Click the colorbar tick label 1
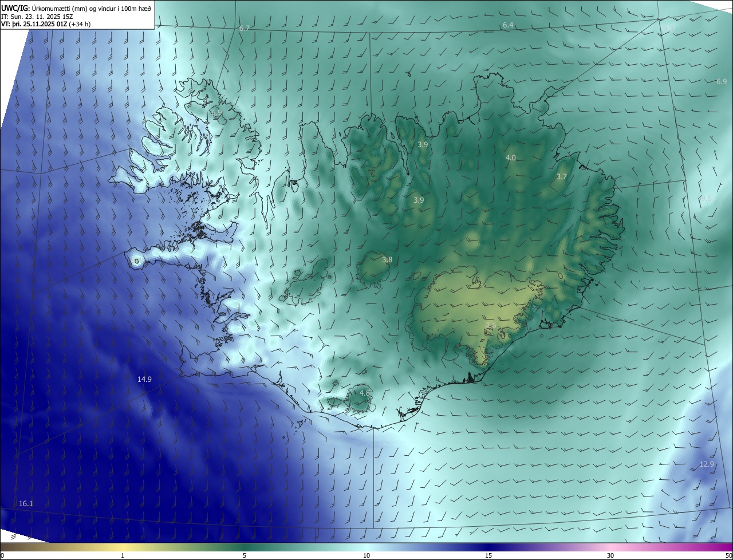This screenshot has width=733, height=560. click(x=123, y=555)
